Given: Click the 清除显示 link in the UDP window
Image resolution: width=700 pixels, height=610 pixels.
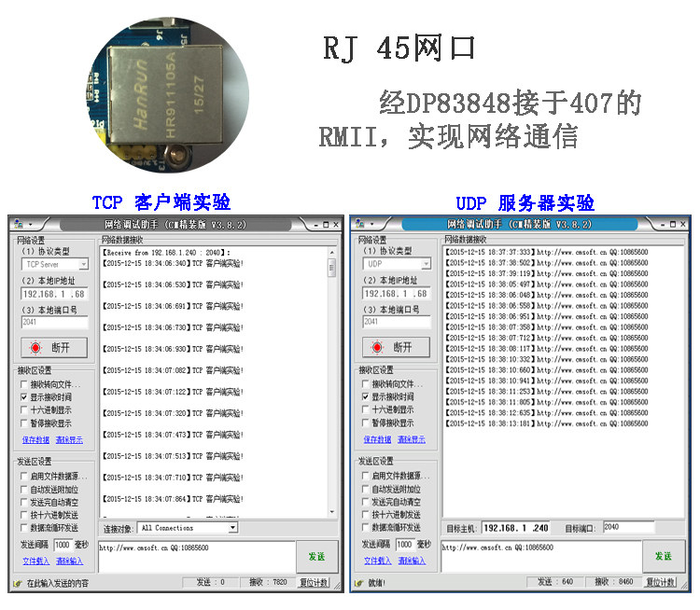Looking at the screenshot, I should point(412,439).
